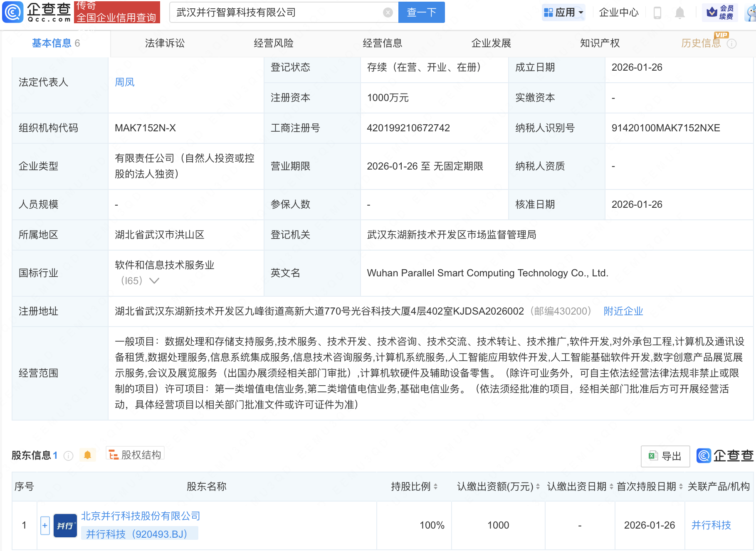Image resolution: width=756 pixels, height=551 pixels.
Task: Click the 查一下 search button
Action: (421, 12)
